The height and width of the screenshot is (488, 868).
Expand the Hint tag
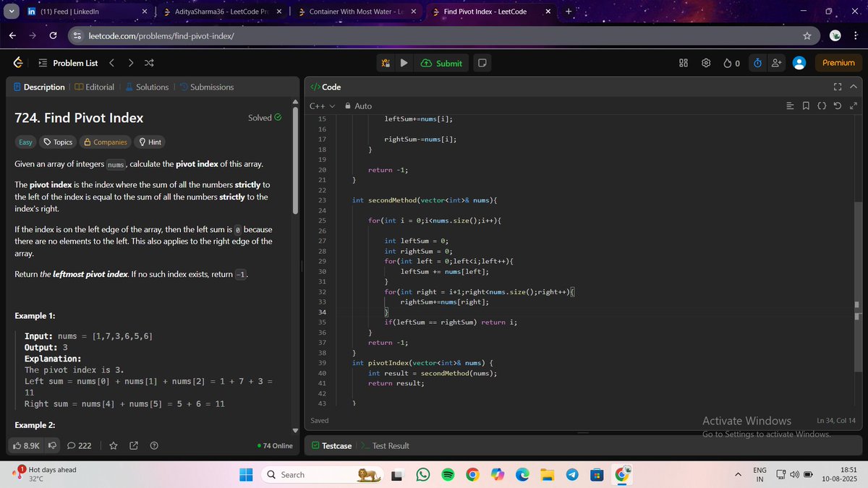(150, 142)
